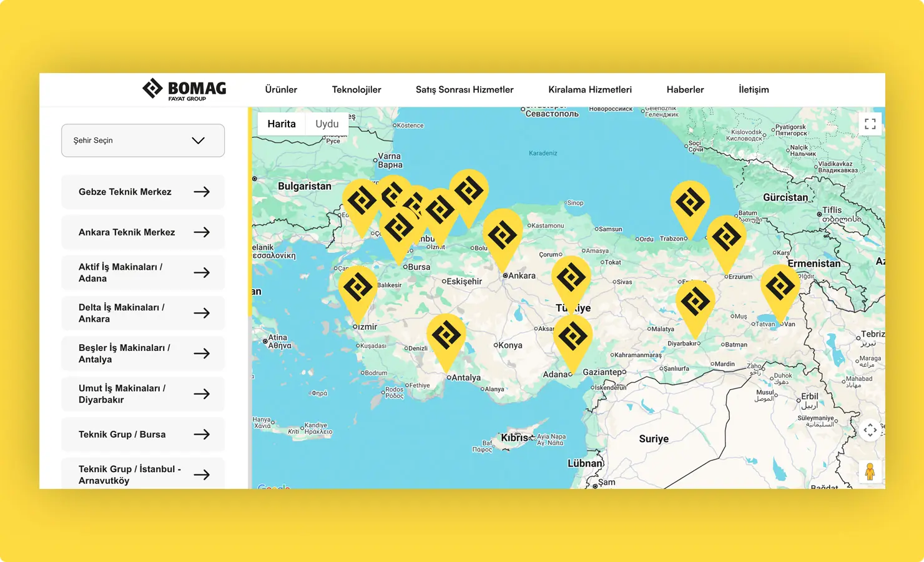Click the Erzurum marker on the map
This screenshot has width=924, height=562.
tap(726, 238)
